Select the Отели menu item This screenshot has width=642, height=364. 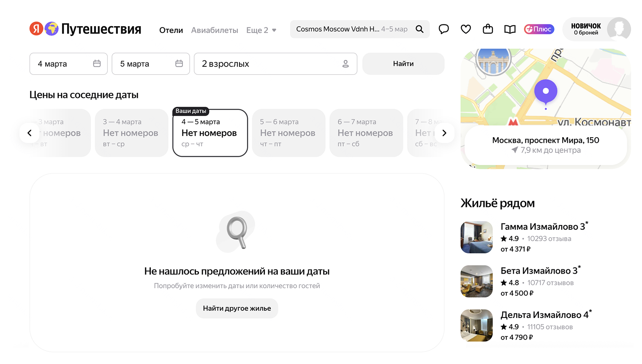point(171,30)
